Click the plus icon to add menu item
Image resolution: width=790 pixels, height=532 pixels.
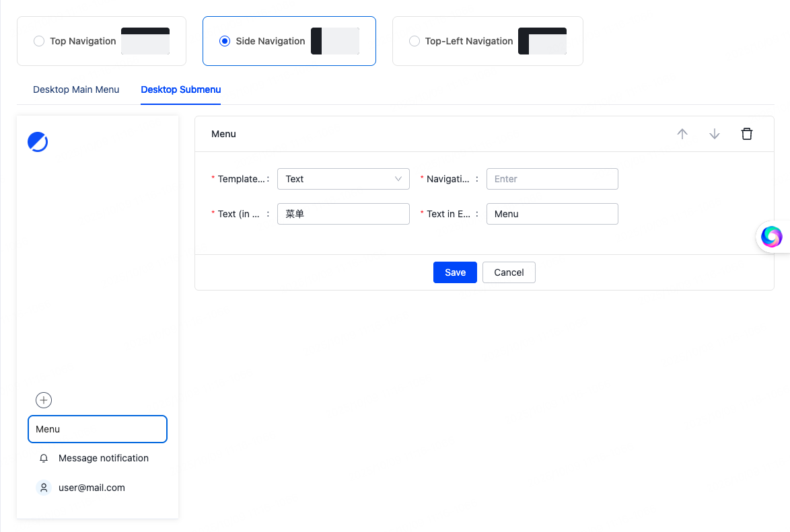(x=44, y=400)
